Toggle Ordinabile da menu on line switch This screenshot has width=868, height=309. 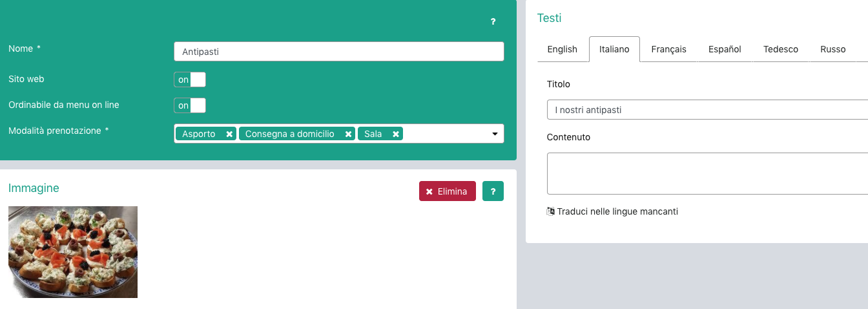tap(189, 105)
